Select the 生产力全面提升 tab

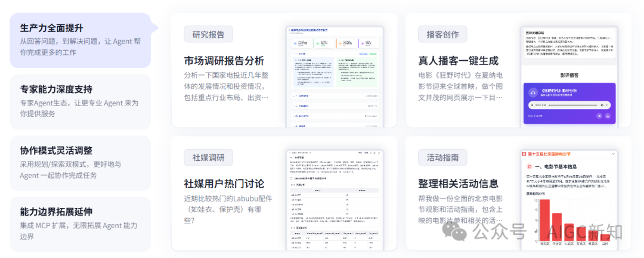pyautogui.click(x=80, y=40)
